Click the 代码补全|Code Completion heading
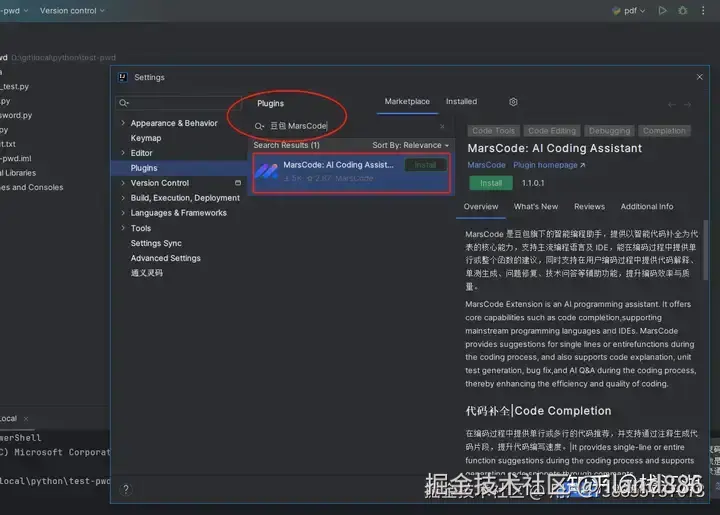The width and height of the screenshot is (720, 515). [539, 411]
